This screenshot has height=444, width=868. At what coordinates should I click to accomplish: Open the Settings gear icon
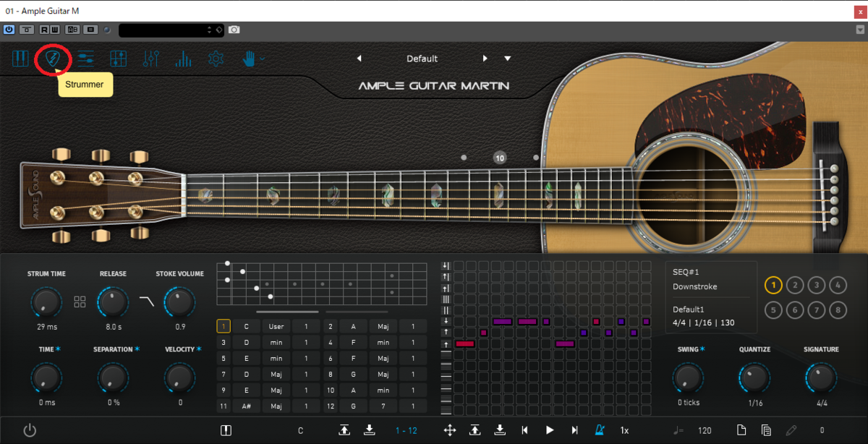pos(216,59)
